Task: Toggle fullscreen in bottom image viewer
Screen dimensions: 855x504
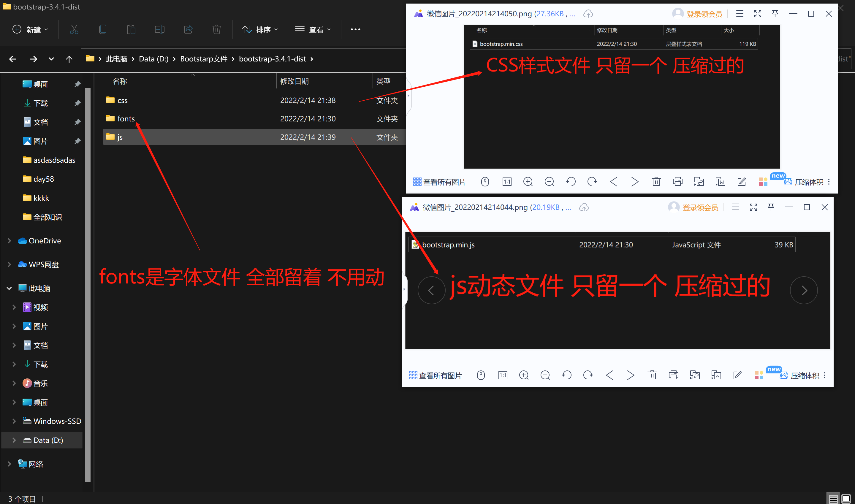Action: pos(753,207)
